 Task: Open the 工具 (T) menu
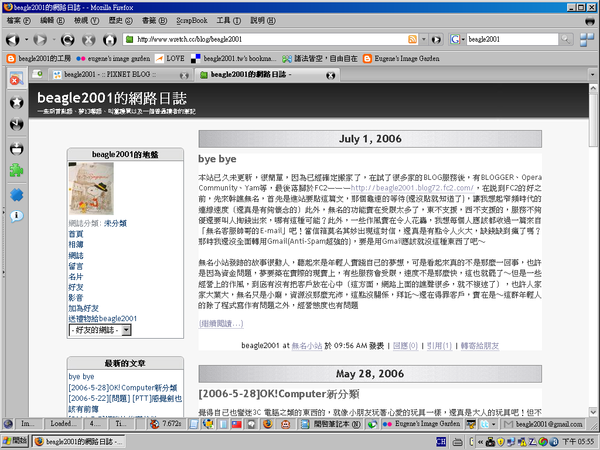point(229,21)
